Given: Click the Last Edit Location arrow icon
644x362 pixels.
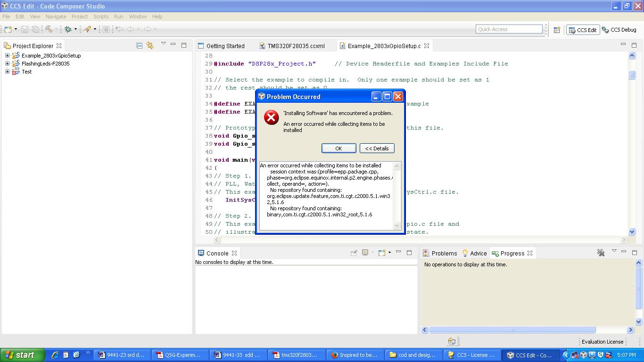Looking at the screenshot, I should point(119,29).
